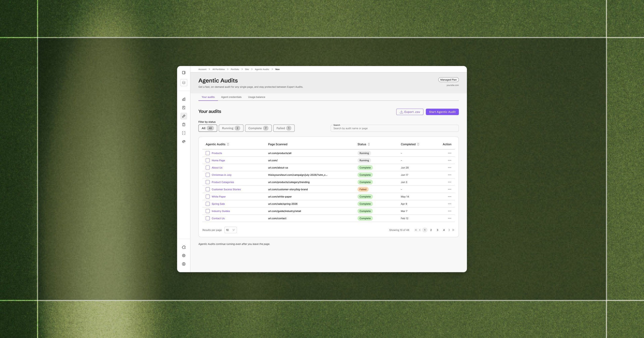The width and height of the screenshot is (644, 338).
Task: Check the Home Page audit checkbox
Action: point(207,160)
